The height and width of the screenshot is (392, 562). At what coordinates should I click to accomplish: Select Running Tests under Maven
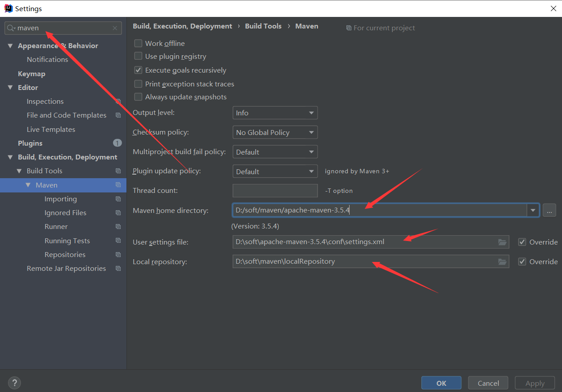[67, 241]
